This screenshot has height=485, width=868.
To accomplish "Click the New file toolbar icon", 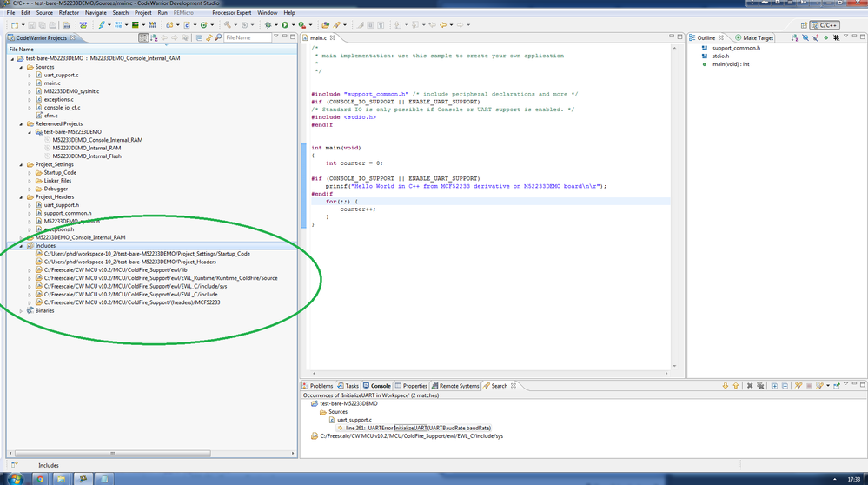I will 15,25.
